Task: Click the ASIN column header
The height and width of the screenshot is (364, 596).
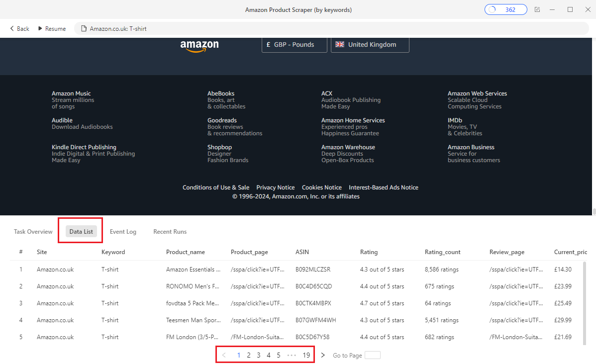Action: pyautogui.click(x=302, y=252)
